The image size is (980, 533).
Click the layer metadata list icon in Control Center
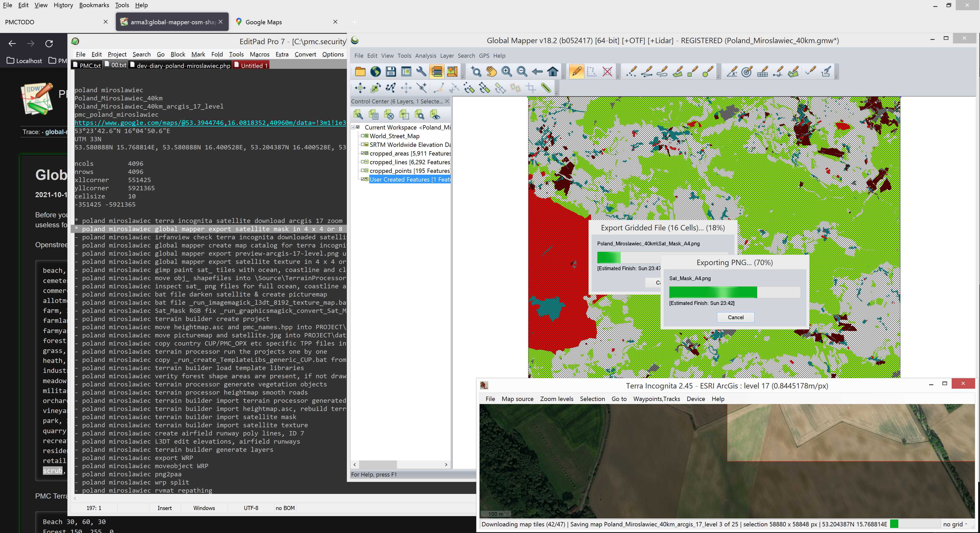(x=373, y=115)
